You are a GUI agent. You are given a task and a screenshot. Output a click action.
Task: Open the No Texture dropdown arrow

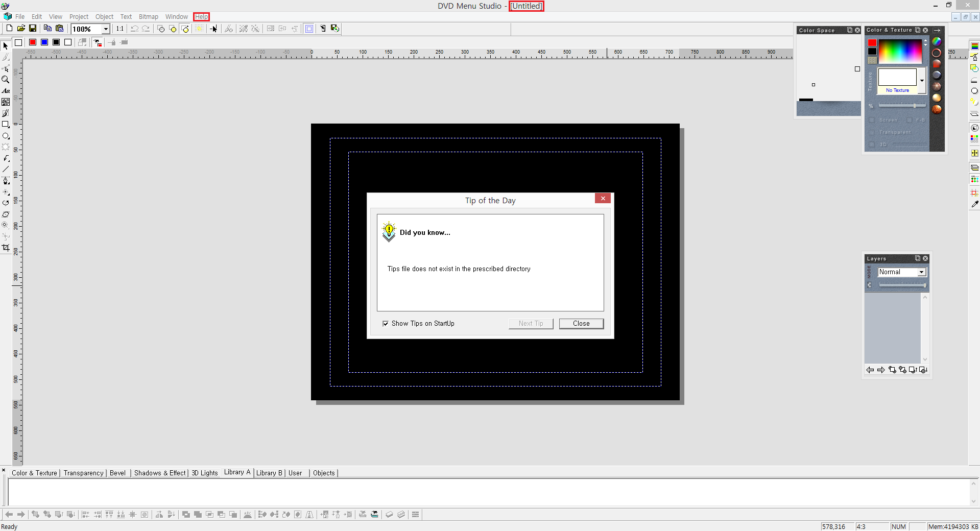pyautogui.click(x=922, y=81)
